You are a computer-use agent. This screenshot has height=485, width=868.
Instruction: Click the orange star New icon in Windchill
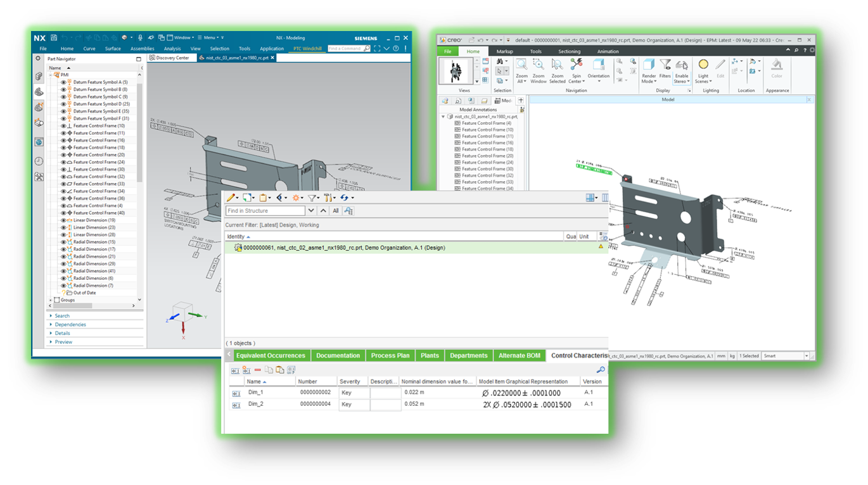(x=296, y=198)
